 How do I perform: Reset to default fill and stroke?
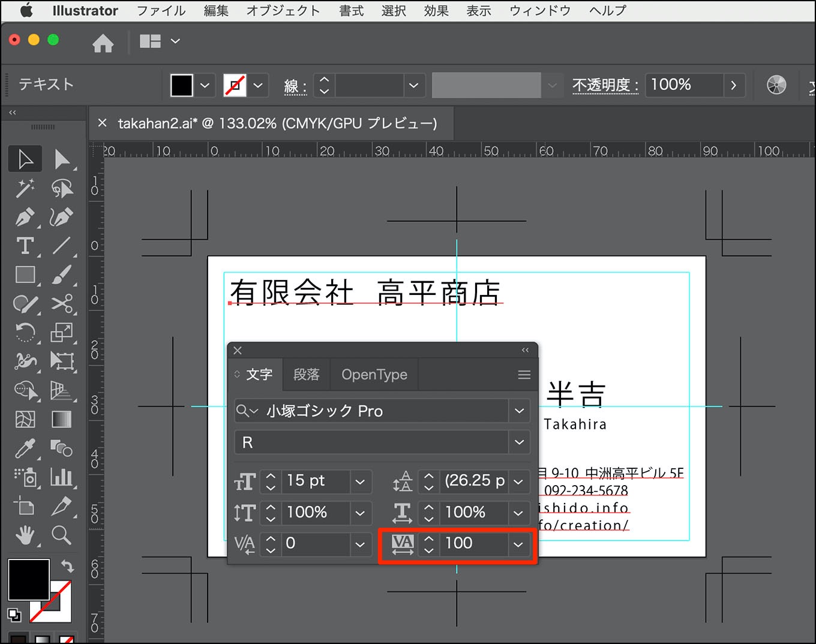coord(14,615)
